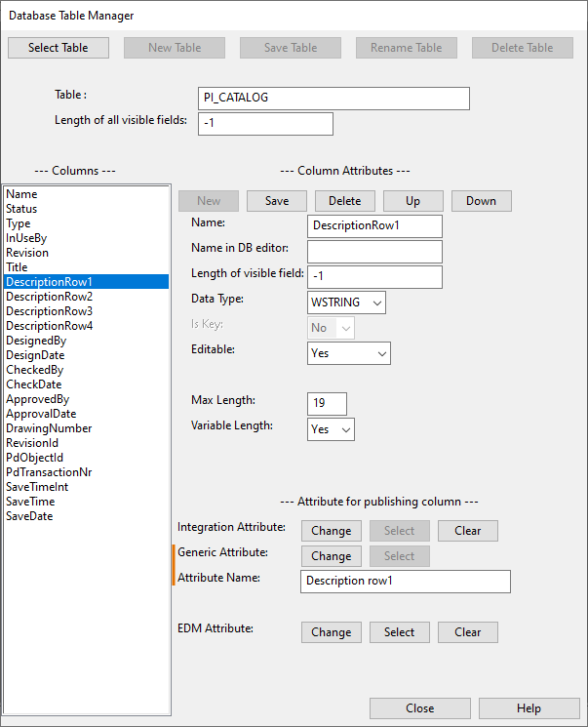Open the Variable Length dropdown
588x727 pixels.
pyautogui.click(x=331, y=429)
